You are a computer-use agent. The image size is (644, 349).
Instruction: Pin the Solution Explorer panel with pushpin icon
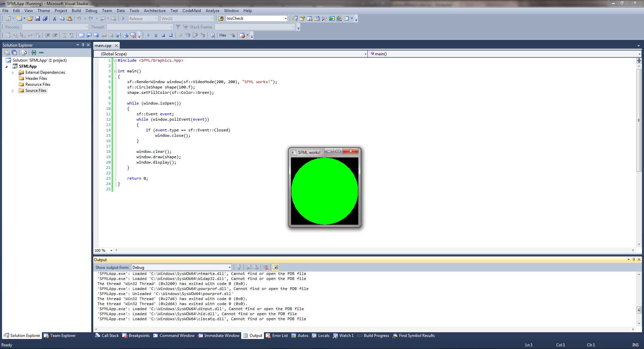[x=83, y=45]
